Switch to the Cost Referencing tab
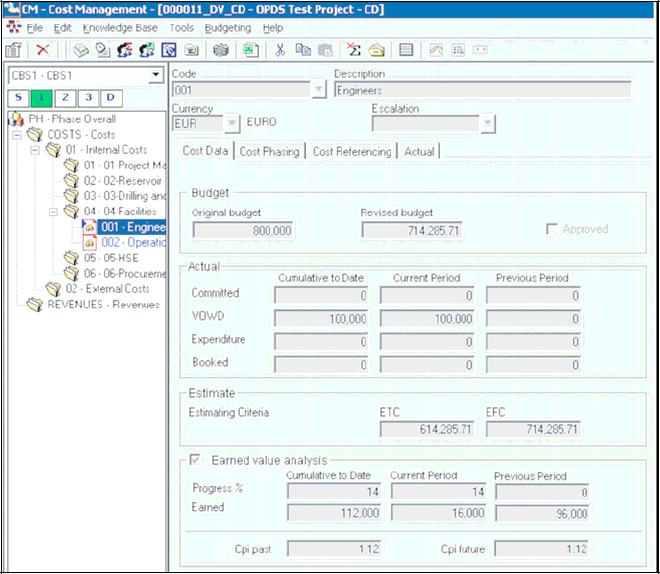The image size is (660, 574). [352, 151]
